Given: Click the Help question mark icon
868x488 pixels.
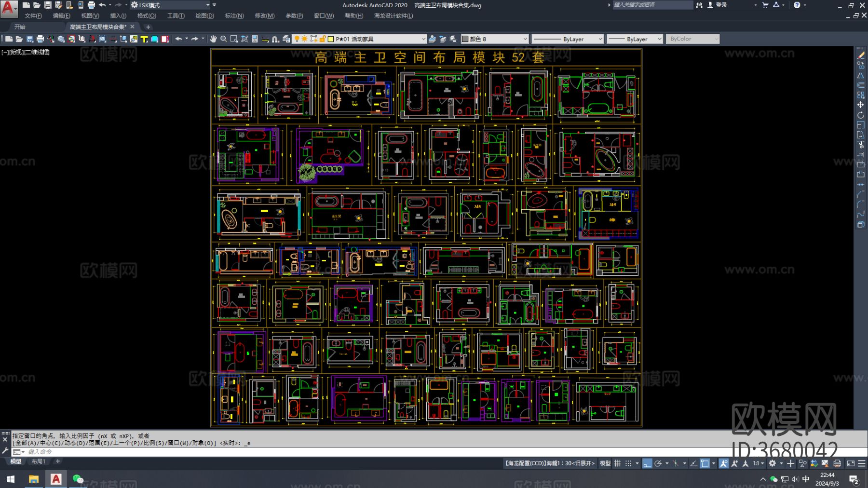Looking at the screenshot, I should point(797,5).
